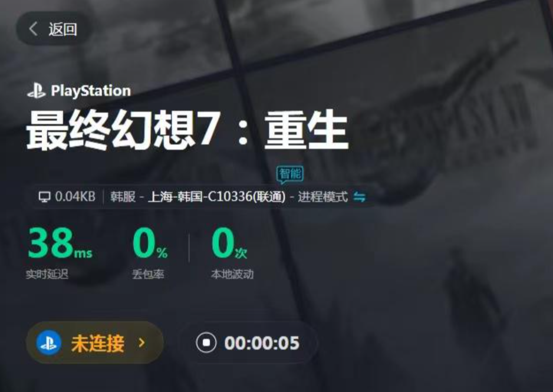The image size is (553, 392).
Task: View the 0次 local fluctuation stat
Action: click(229, 243)
